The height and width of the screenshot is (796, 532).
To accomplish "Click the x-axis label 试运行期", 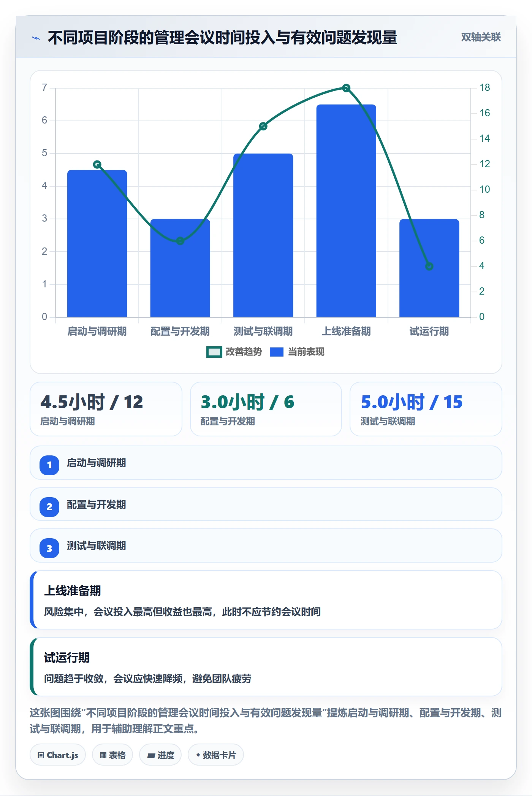I will tap(429, 331).
